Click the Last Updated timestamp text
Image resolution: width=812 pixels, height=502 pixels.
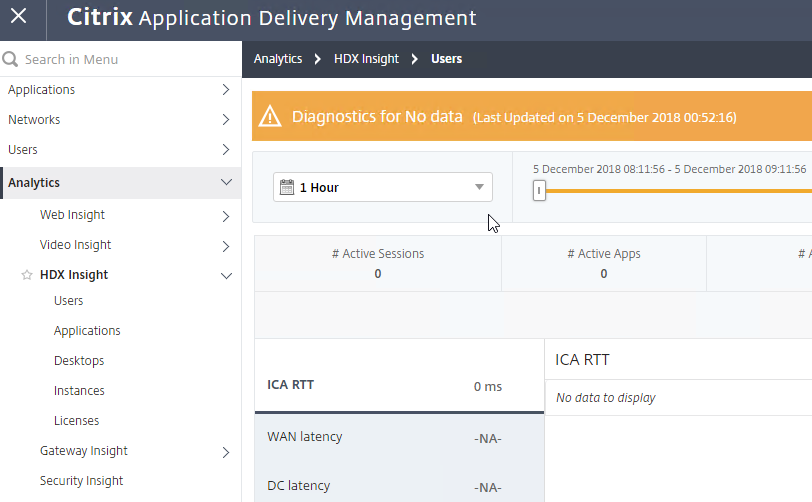click(x=605, y=118)
